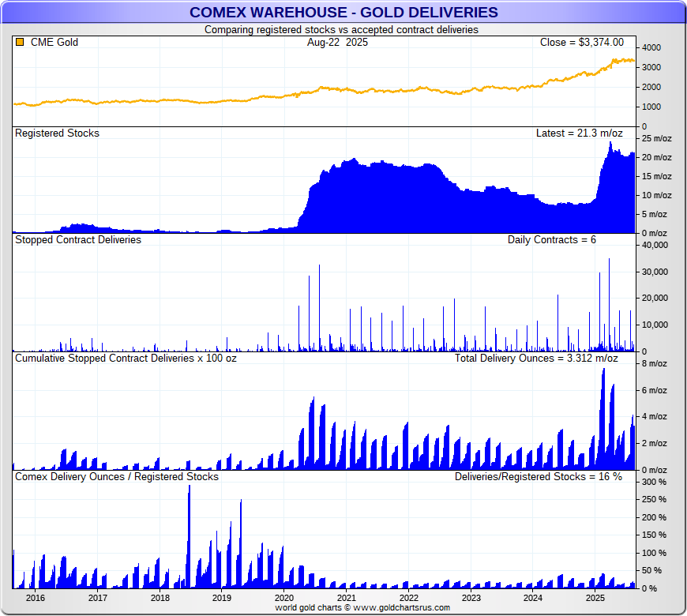Click the COMEX Warehouse Gold Deliveries title
This screenshot has width=687, height=616.
[x=343, y=12]
